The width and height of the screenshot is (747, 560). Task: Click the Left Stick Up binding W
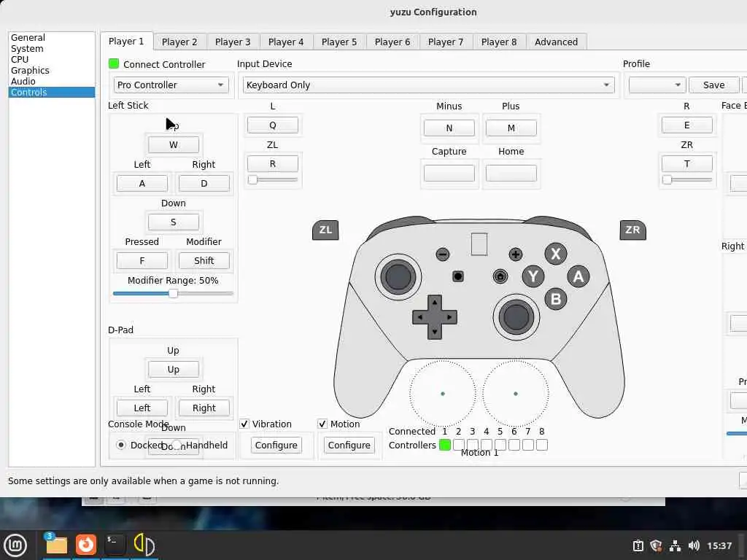(174, 145)
